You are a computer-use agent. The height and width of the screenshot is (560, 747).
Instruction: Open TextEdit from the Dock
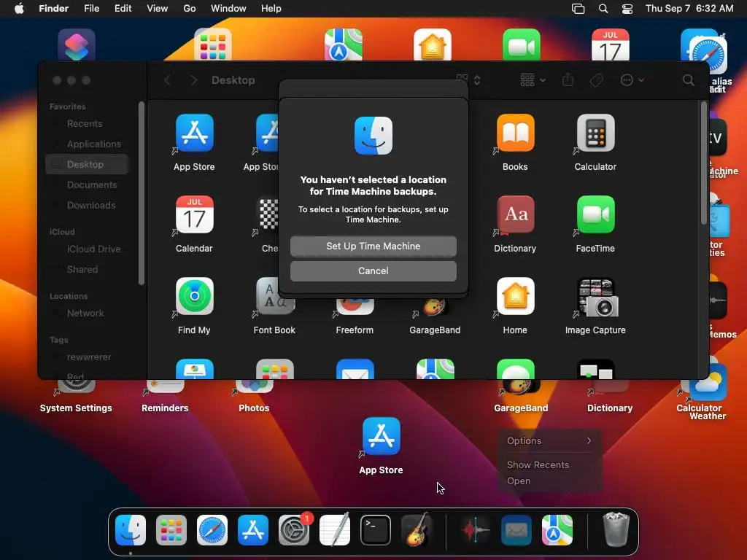[335, 530]
